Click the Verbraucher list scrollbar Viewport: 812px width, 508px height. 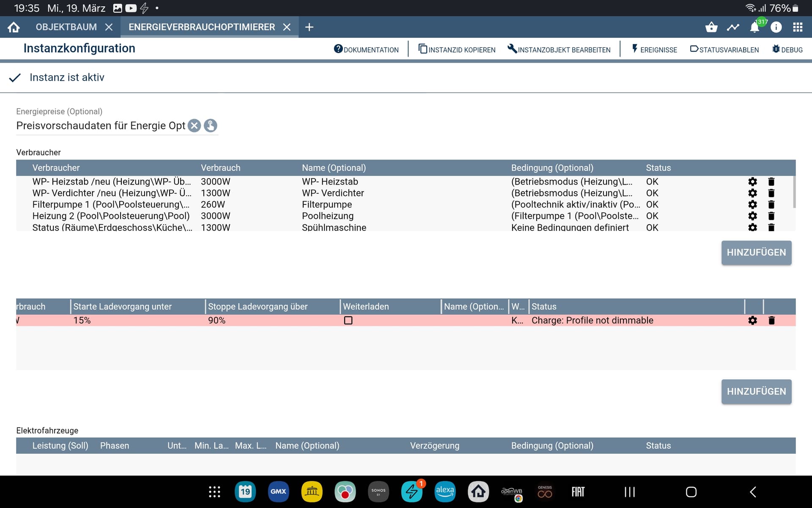tap(794, 192)
